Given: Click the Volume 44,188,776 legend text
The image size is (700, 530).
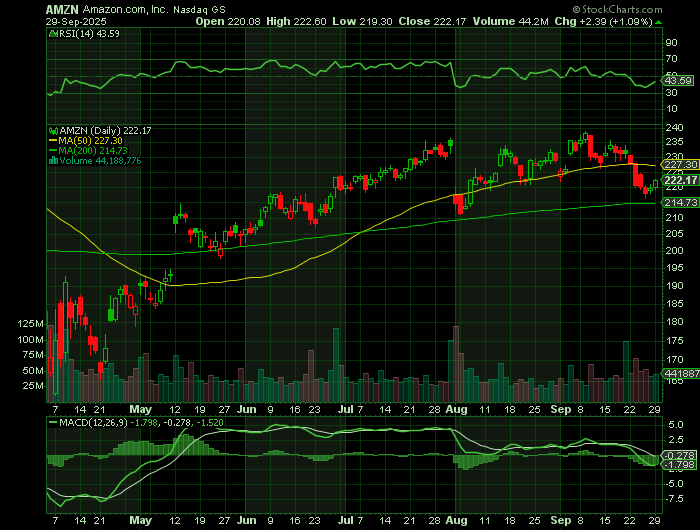Looking at the screenshot, I should (100, 161).
